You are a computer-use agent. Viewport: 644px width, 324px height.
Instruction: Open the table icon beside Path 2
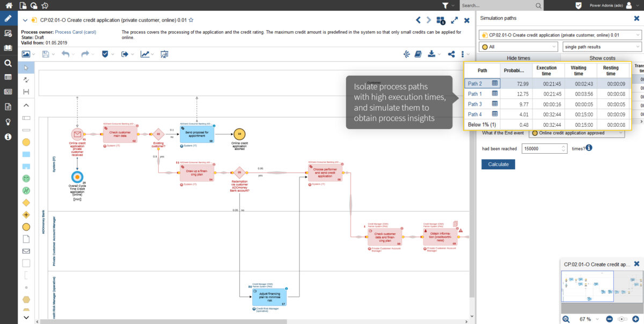[x=495, y=83]
